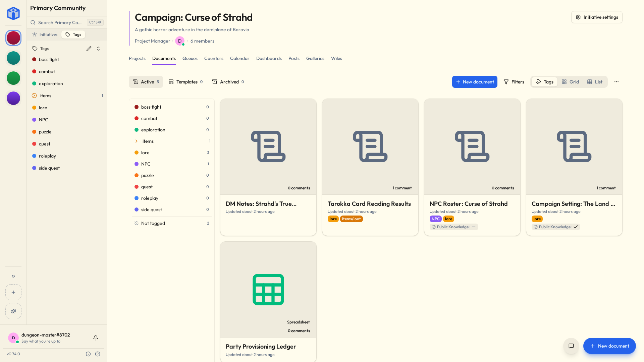The image size is (644, 362).
Task: Switch to Archived documents tab
Action: tap(228, 82)
